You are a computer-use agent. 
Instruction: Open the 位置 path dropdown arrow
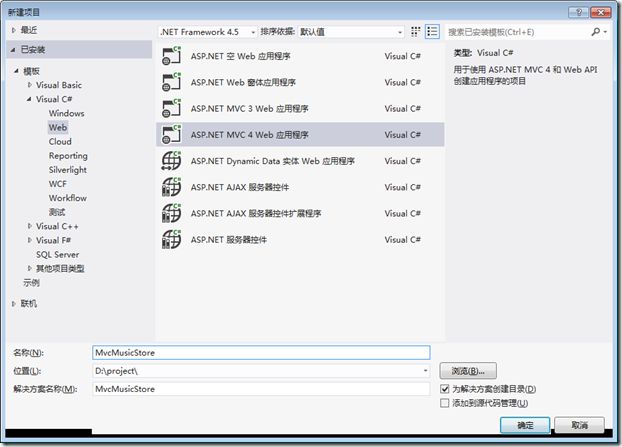click(425, 371)
